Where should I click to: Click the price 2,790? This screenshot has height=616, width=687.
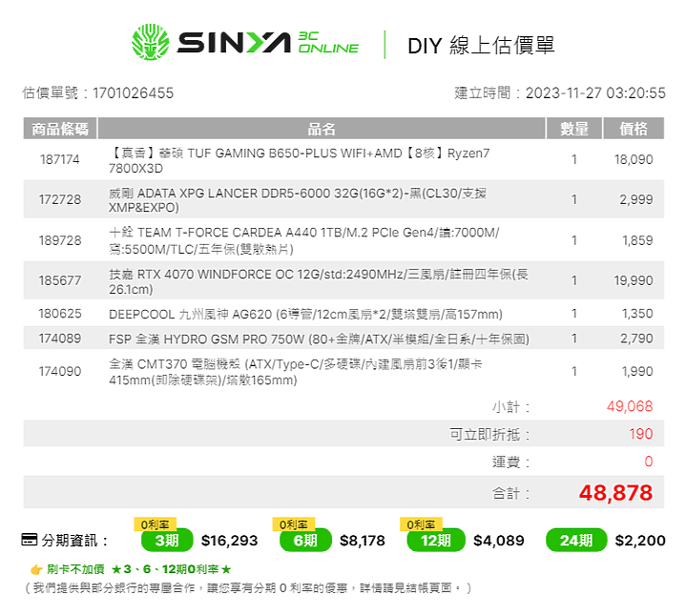click(636, 339)
